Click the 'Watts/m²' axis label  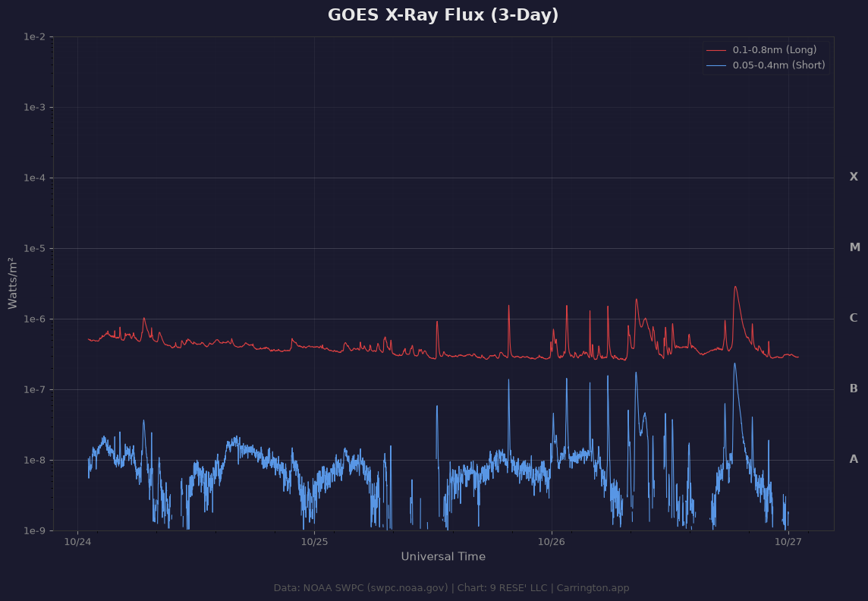click(13, 283)
